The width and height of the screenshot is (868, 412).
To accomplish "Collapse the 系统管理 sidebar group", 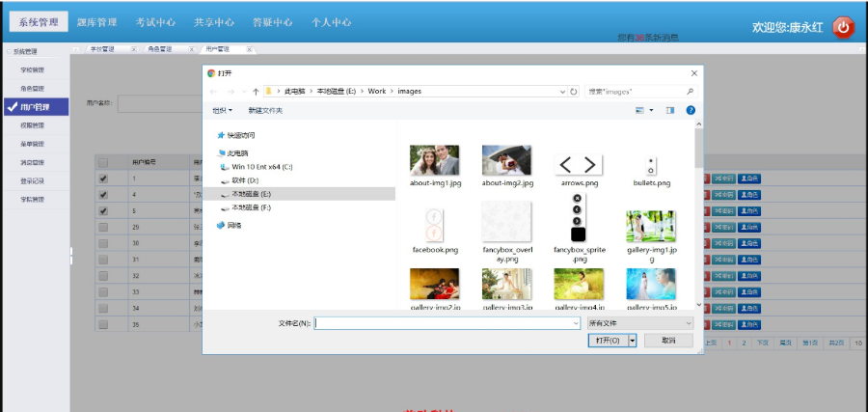I will pyautogui.click(x=8, y=51).
